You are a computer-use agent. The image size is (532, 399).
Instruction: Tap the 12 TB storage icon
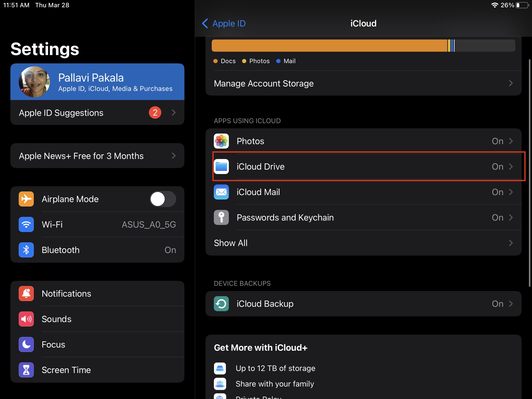coord(220,368)
